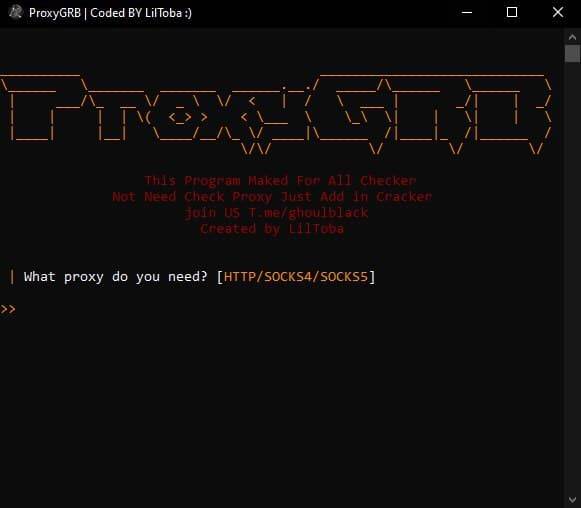This screenshot has height=508, width=581.
Task: Open the ProxyGRB title bar app icon
Action: coord(15,12)
